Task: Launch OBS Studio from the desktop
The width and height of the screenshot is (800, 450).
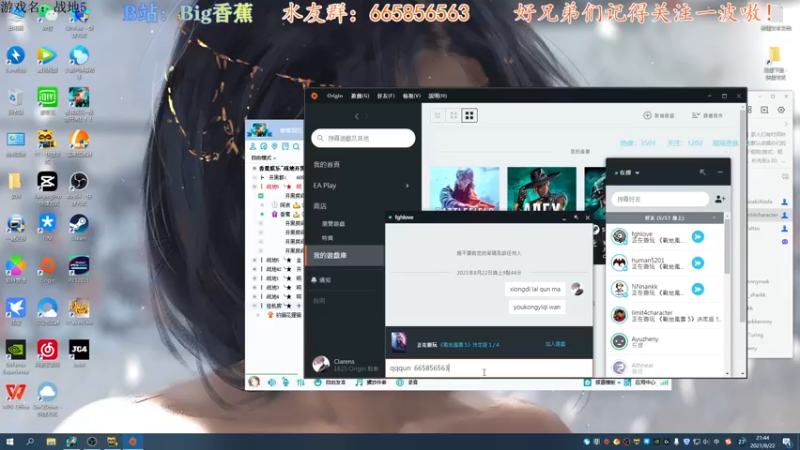Action: click(79, 185)
